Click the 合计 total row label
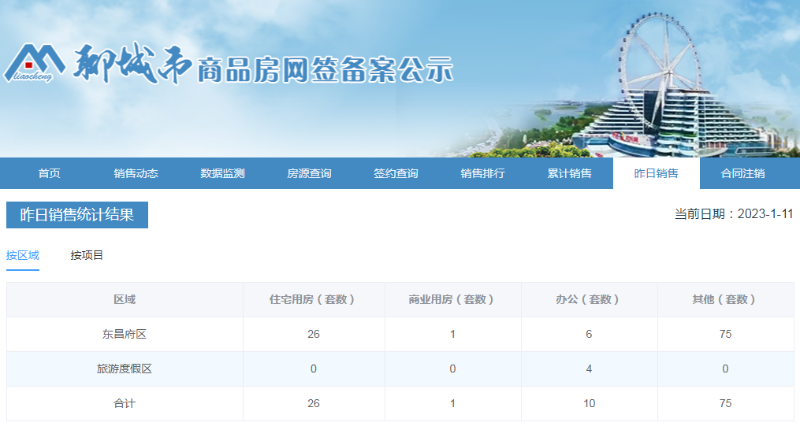Screen dimensions: 800x426 pos(124,403)
